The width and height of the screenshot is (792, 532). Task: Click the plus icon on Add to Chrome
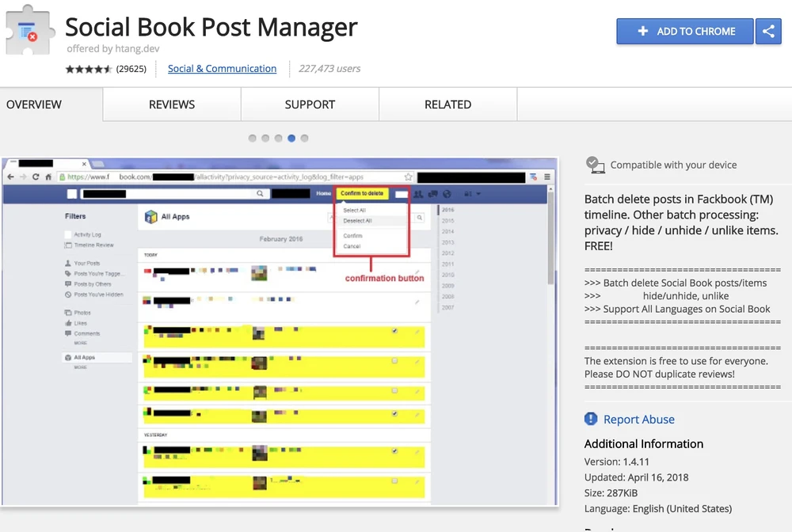click(642, 32)
